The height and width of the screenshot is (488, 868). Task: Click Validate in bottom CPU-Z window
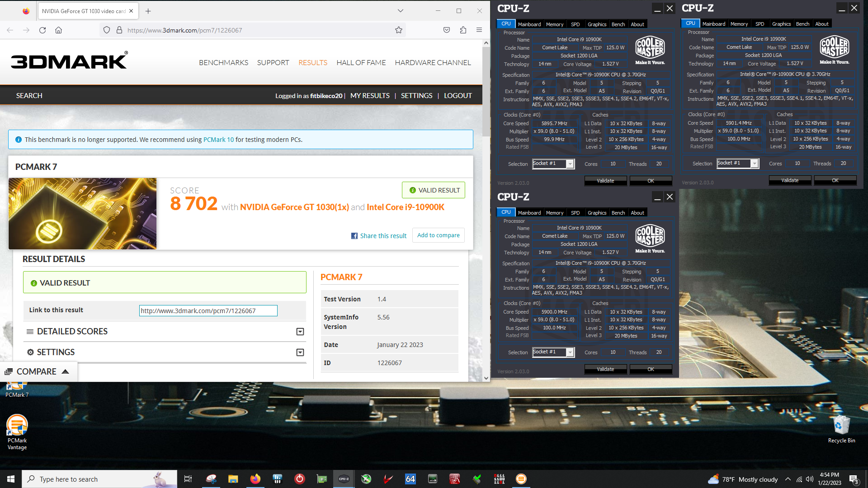(x=605, y=369)
